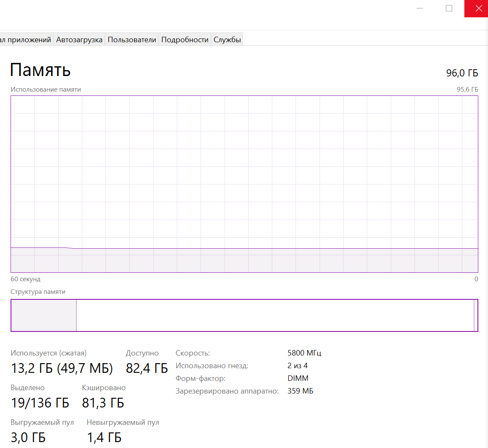Click the large white standby segment in memory structure
The width and height of the screenshot is (488, 448).
[274, 315]
